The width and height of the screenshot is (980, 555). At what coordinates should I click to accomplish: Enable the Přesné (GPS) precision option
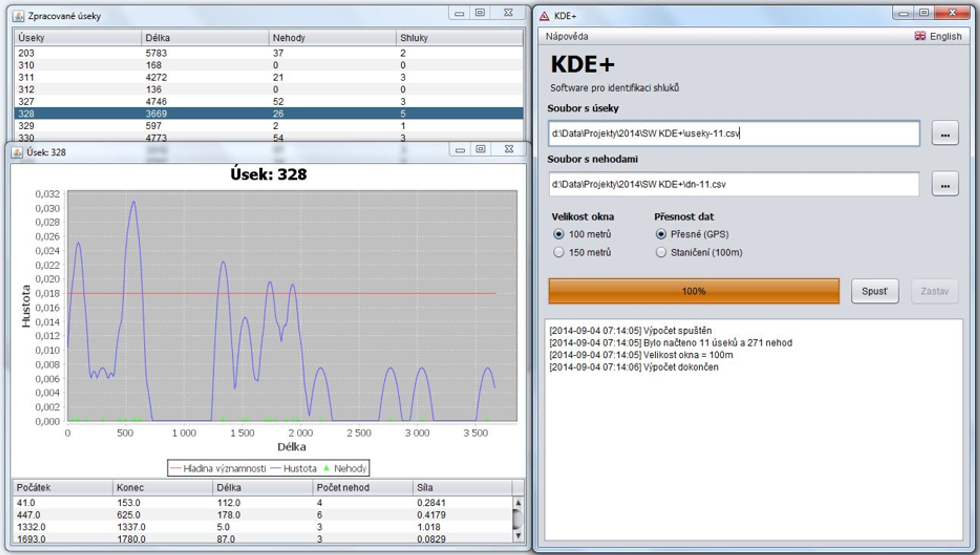tap(661, 234)
